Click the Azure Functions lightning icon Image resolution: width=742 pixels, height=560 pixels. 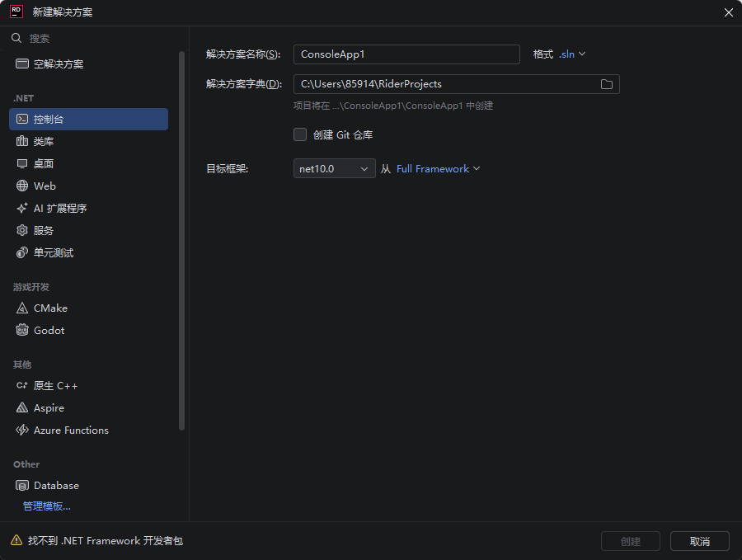coord(21,430)
